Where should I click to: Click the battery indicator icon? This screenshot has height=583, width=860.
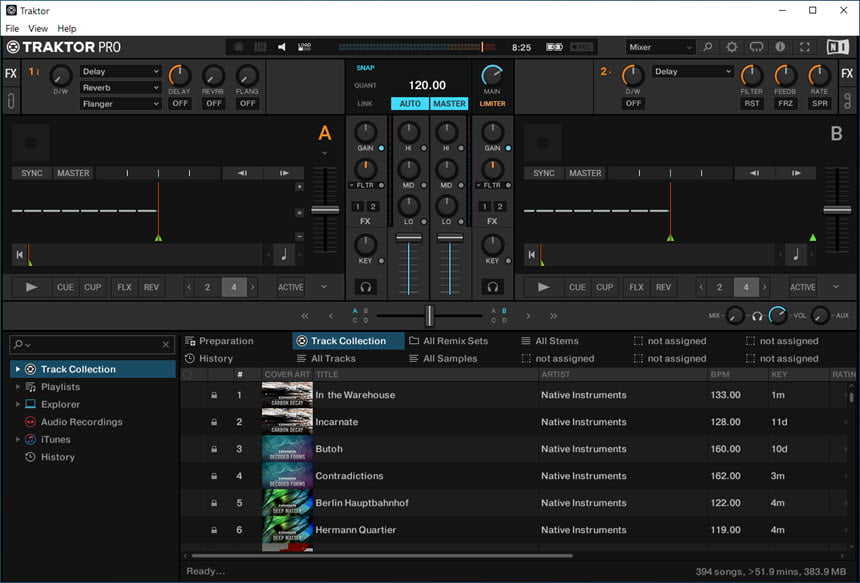[x=554, y=47]
